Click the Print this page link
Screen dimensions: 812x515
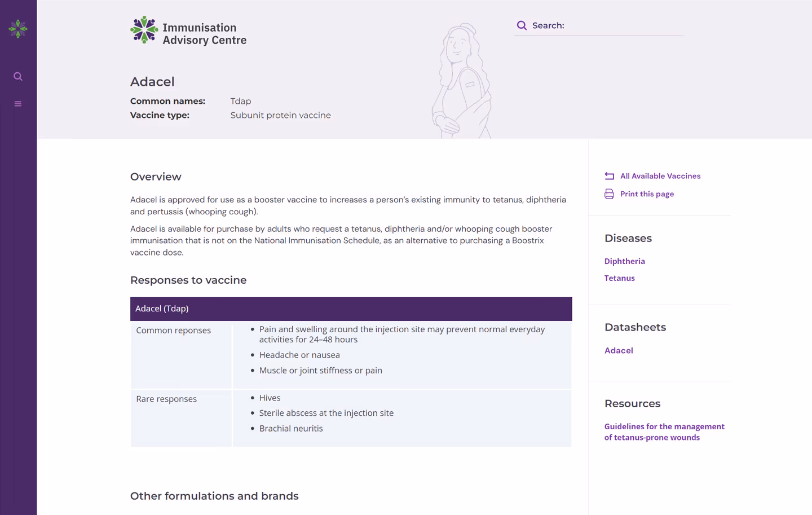click(647, 194)
